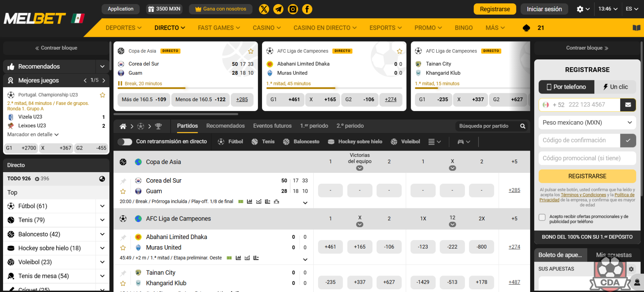Favorite the Corea del Sur vs Guam match
This screenshot has height=292, width=644.
click(123, 192)
